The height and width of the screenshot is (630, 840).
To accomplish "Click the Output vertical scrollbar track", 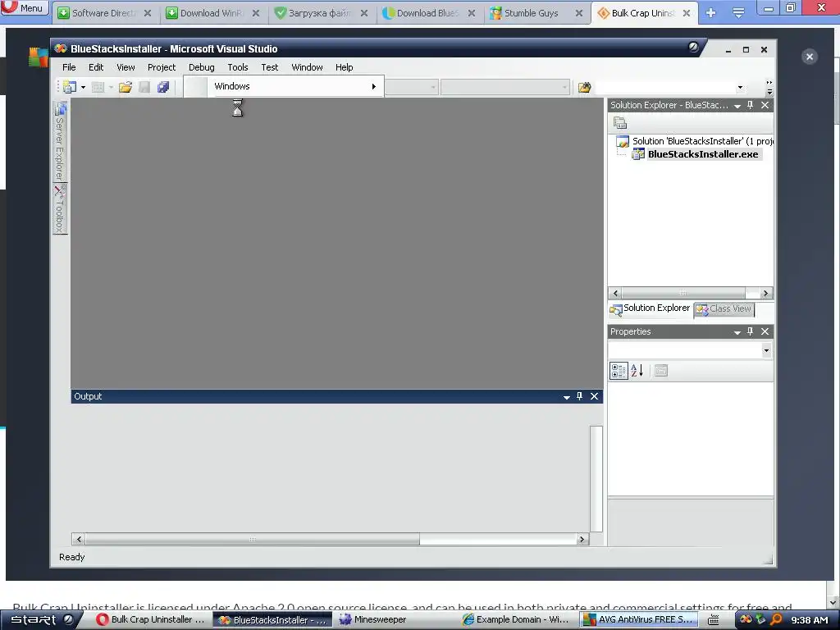I will point(596,478).
